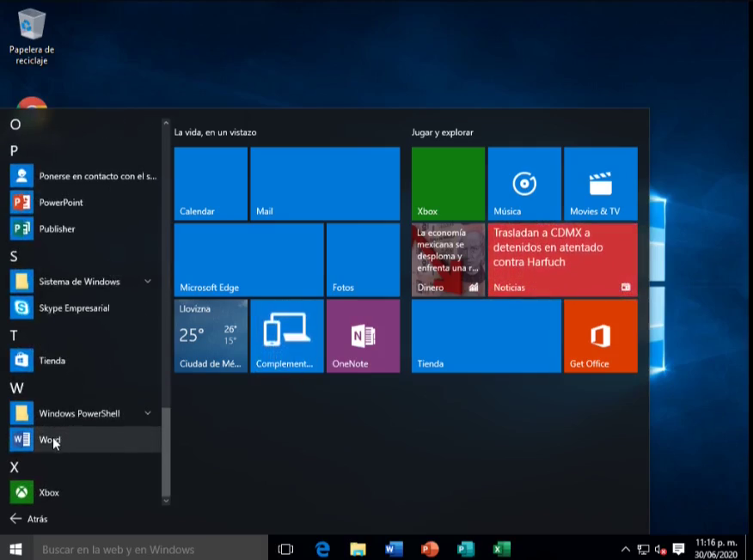The image size is (753, 560).
Task: Open Microsoft Edge from the taskbar
Action: click(322, 549)
